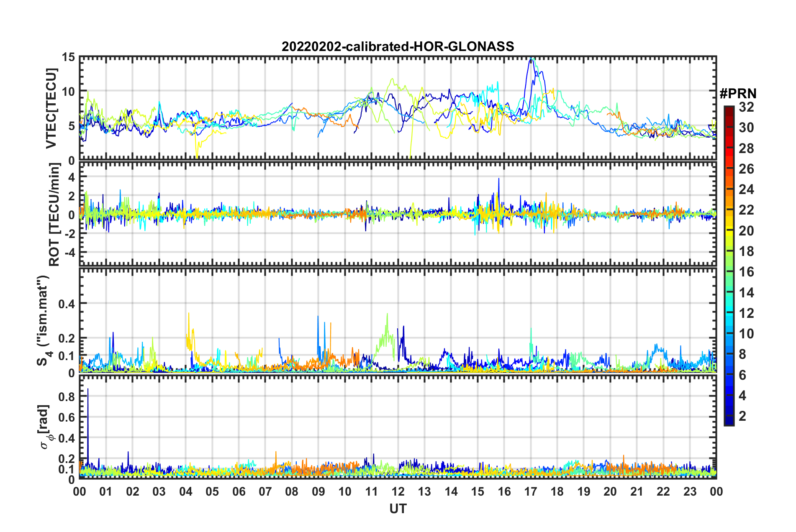The image size is (796, 532).
Task: Select colorbar tick label "24"
Action: pyautogui.click(x=746, y=189)
